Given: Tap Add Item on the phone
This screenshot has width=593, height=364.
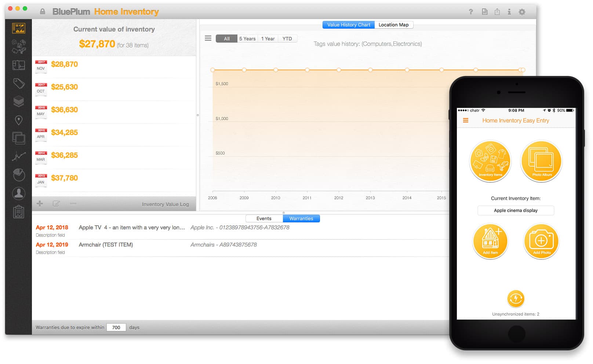Looking at the screenshot, I should point(490,241).
